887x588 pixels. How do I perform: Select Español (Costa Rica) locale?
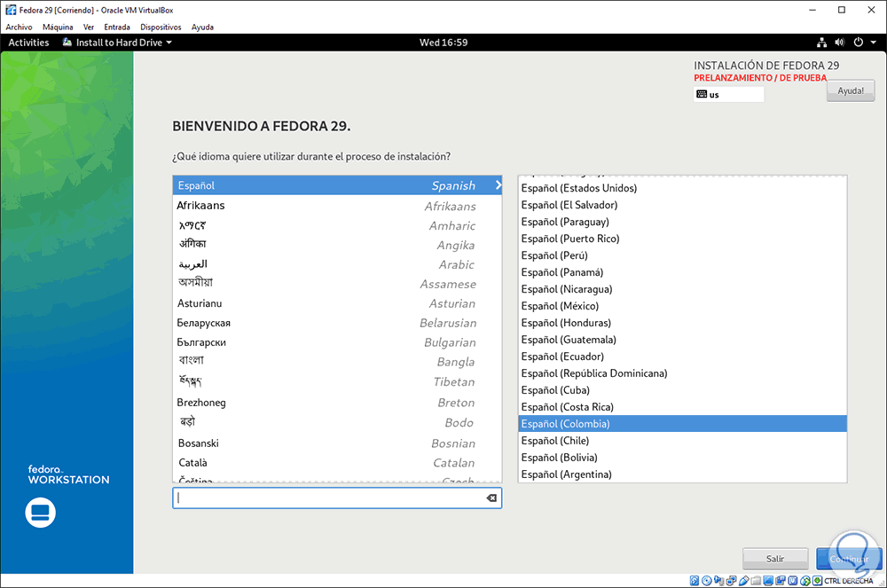point(682,407)
